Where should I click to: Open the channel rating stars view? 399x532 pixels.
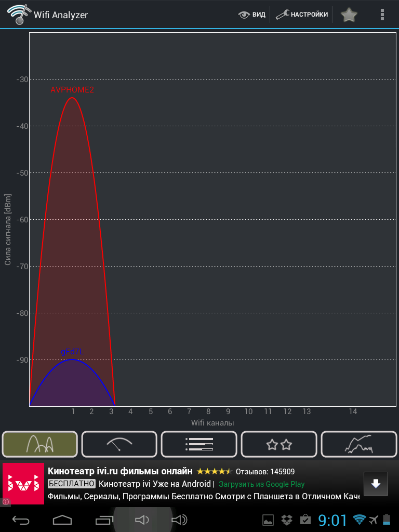(x=279, y=444)
